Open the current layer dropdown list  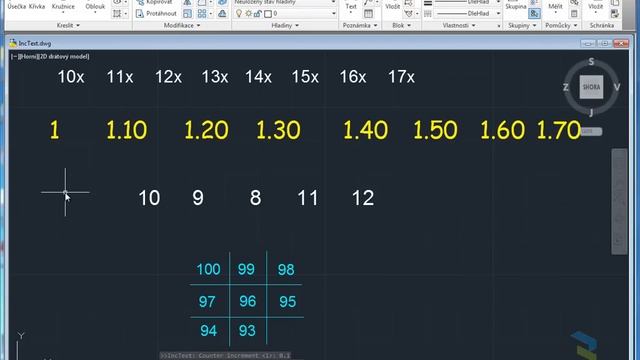pyautogui.click(x=334, y=14)
